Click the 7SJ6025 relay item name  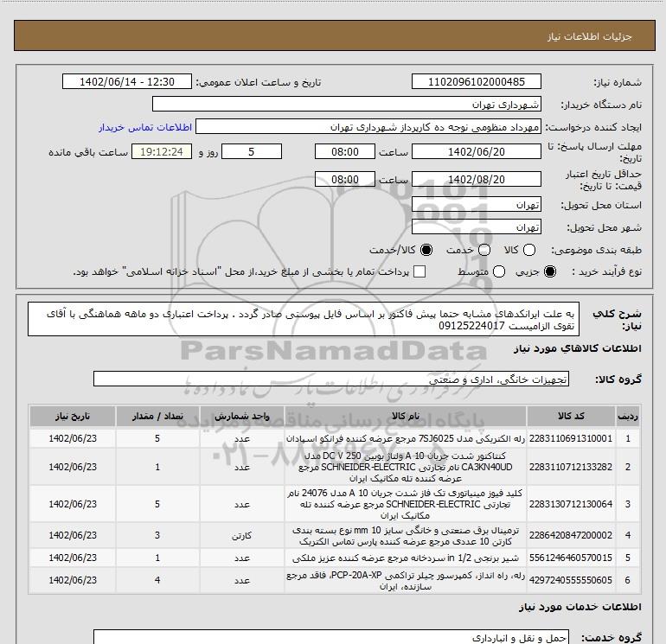coord(405,438)
